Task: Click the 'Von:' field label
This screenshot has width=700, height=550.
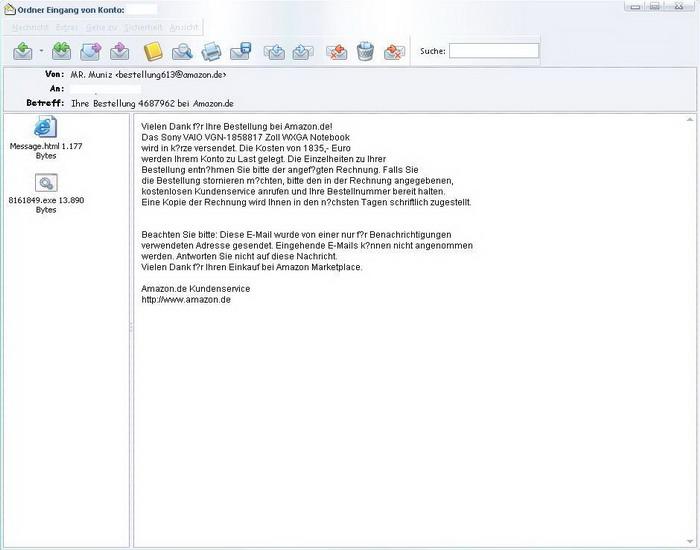Action: click(x=54, y=74)
